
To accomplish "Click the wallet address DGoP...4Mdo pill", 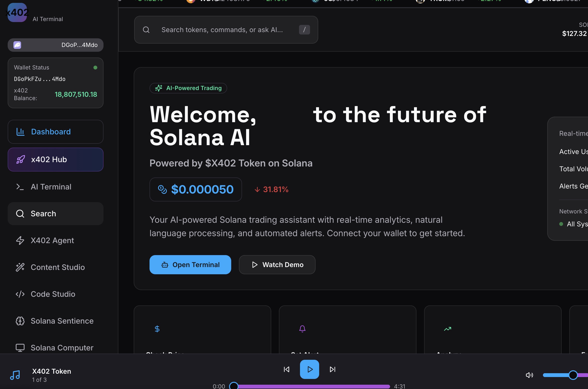I will 55,45.
